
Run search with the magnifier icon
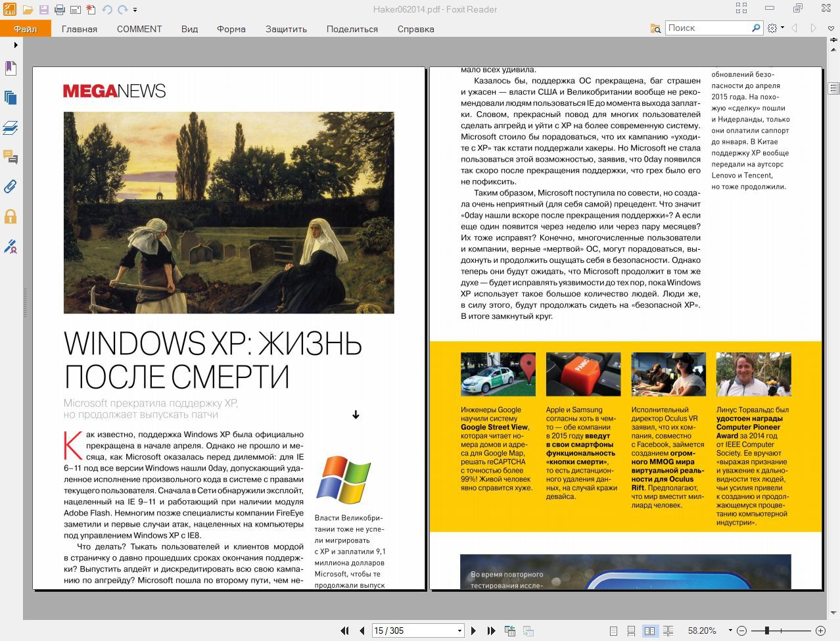click(x=756, y=28)
